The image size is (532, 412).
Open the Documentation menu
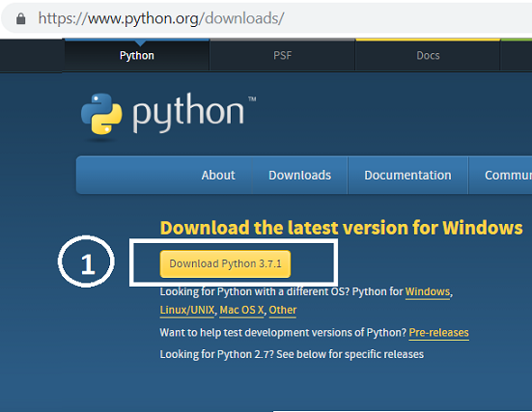[x=407, y=176]
